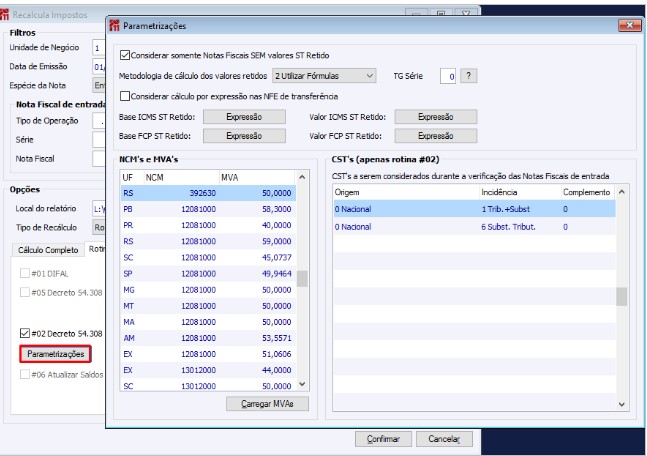Select PR row with MVA 40,0000

click(x=208, y=225)
